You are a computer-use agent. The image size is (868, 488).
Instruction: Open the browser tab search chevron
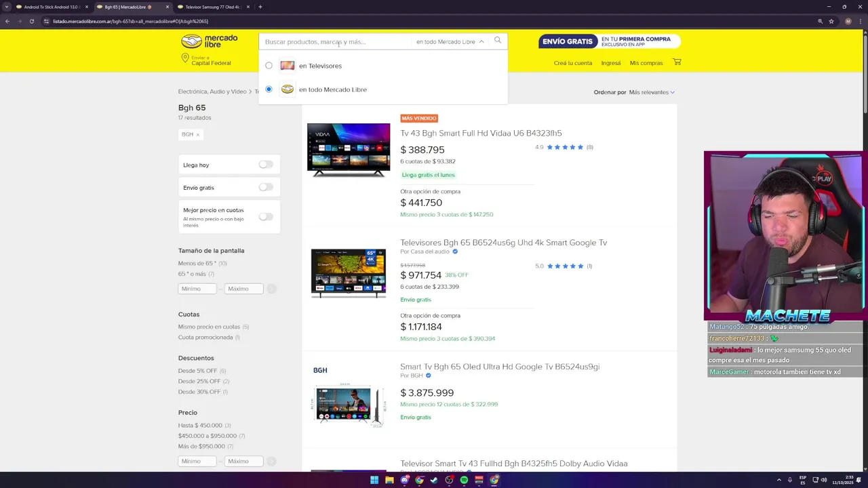tap(7, 7)
